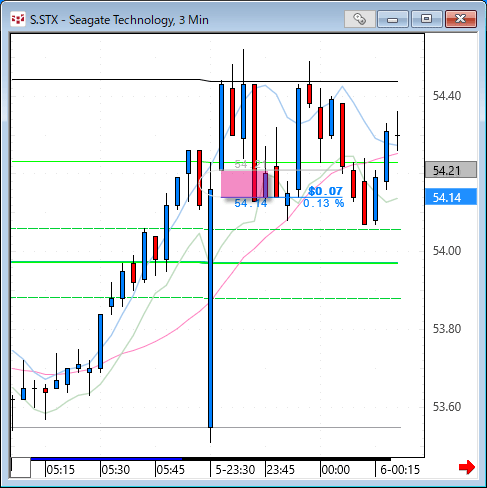This screenshot has width=487, height=488.
Task: Maximize the S.STX chart window
Action: point(426,19)
